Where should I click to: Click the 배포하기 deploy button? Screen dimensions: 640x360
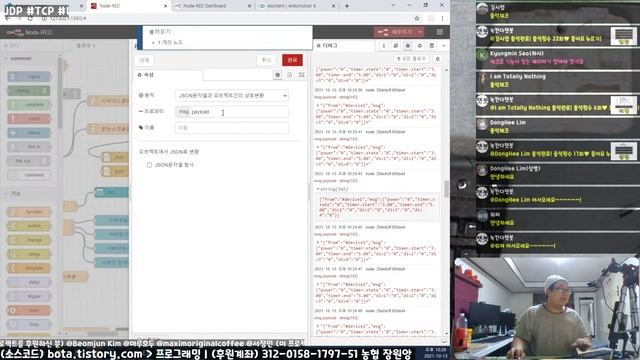396,32
